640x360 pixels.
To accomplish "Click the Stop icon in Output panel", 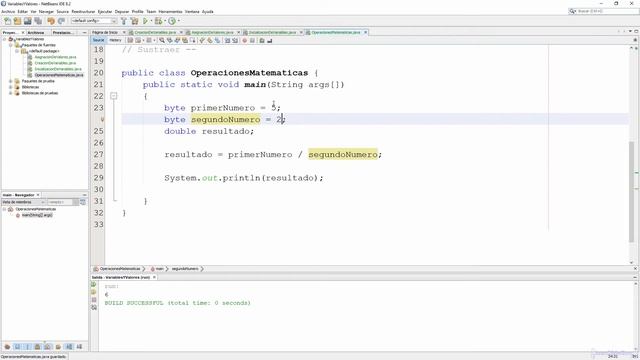I will (94, 300).
